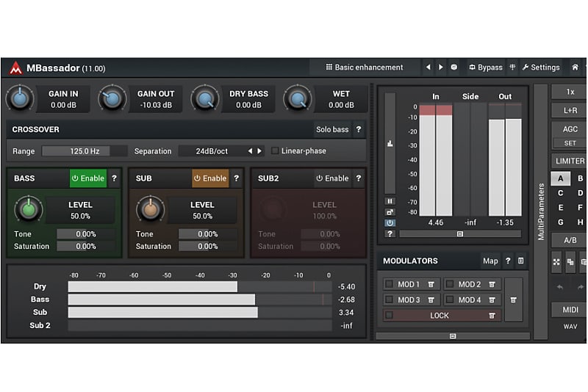
Task: Open the Settings menu
Action: click(541, 68)
